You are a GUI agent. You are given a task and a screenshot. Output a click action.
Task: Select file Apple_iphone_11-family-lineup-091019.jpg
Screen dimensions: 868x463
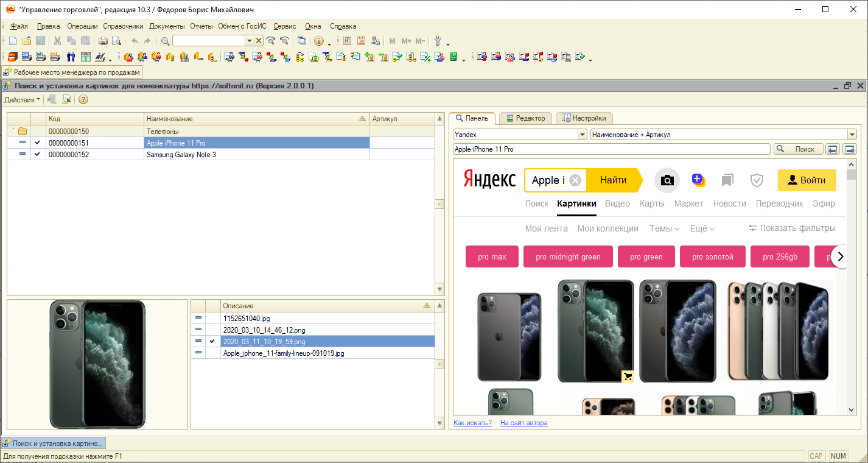click(313, 353)
